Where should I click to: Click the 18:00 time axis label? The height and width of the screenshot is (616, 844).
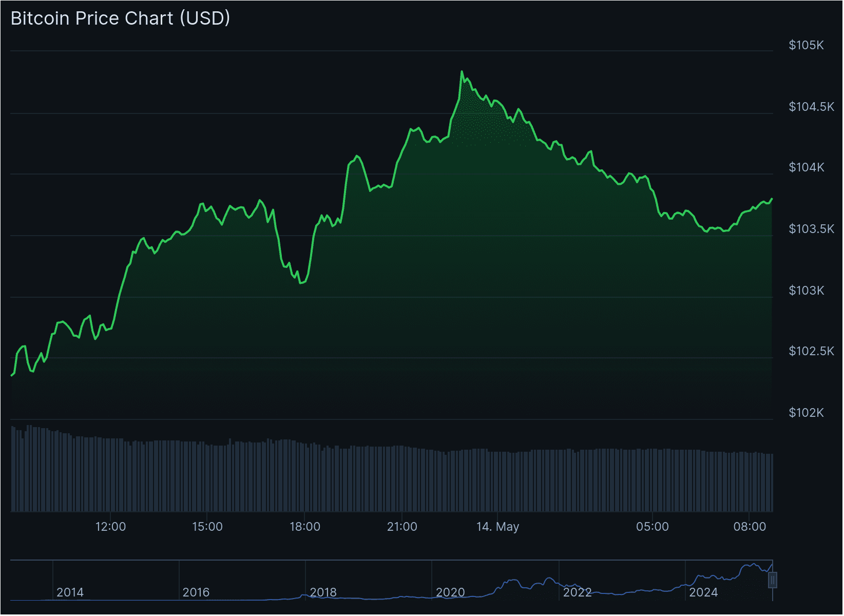[305, 527]
